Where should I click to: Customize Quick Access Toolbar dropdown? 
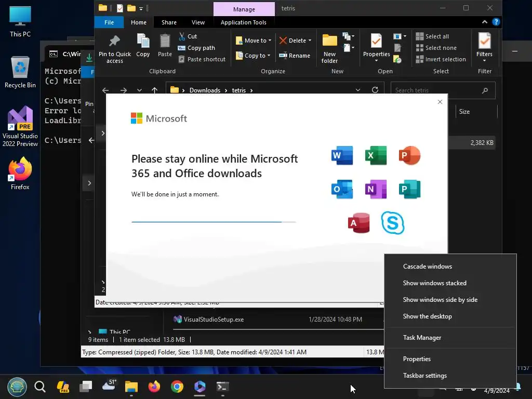coord(141,8)
